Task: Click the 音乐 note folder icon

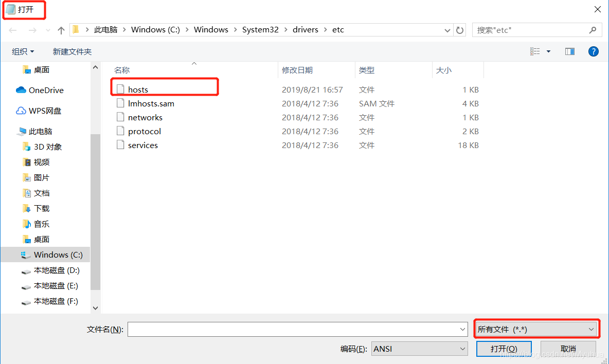Action: pyautogui.click(x=26, y=224)
